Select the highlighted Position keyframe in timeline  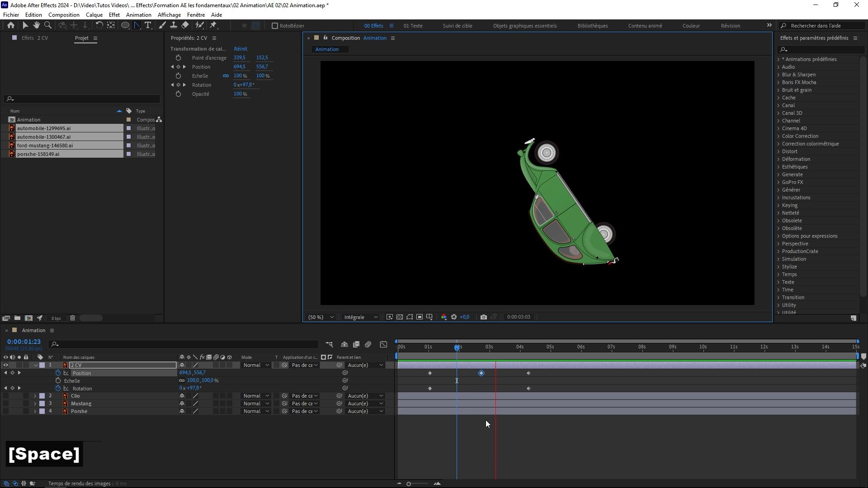tap(481, 373)
